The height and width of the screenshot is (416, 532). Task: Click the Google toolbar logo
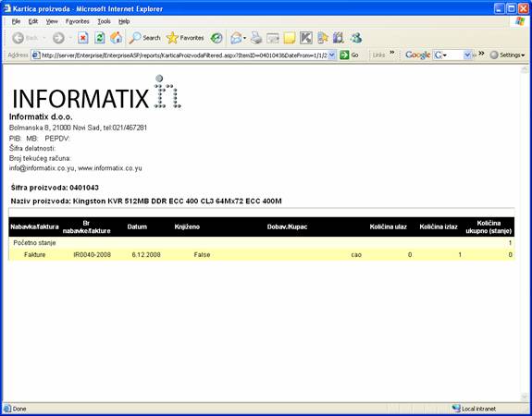(x=417, y=55)
